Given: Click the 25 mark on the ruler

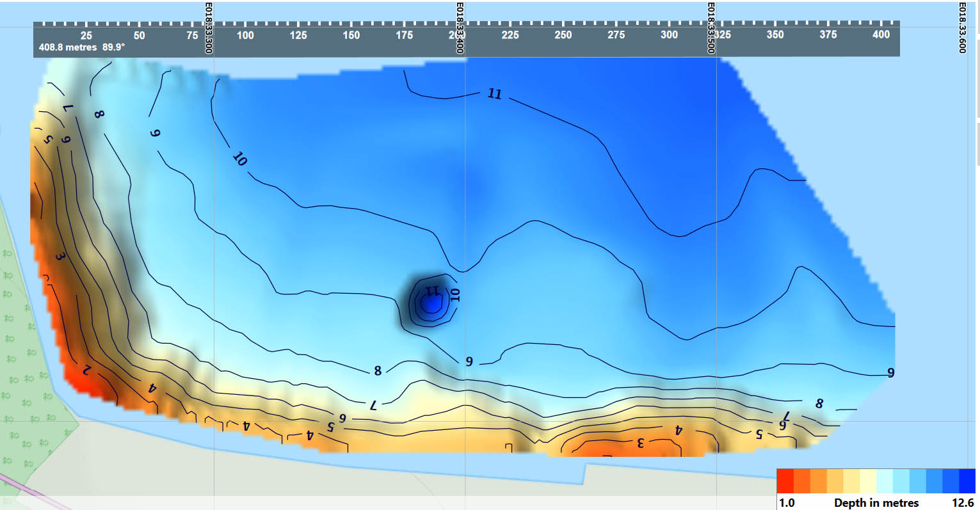Looking at the screenshot, I should (x=86, y=35).
